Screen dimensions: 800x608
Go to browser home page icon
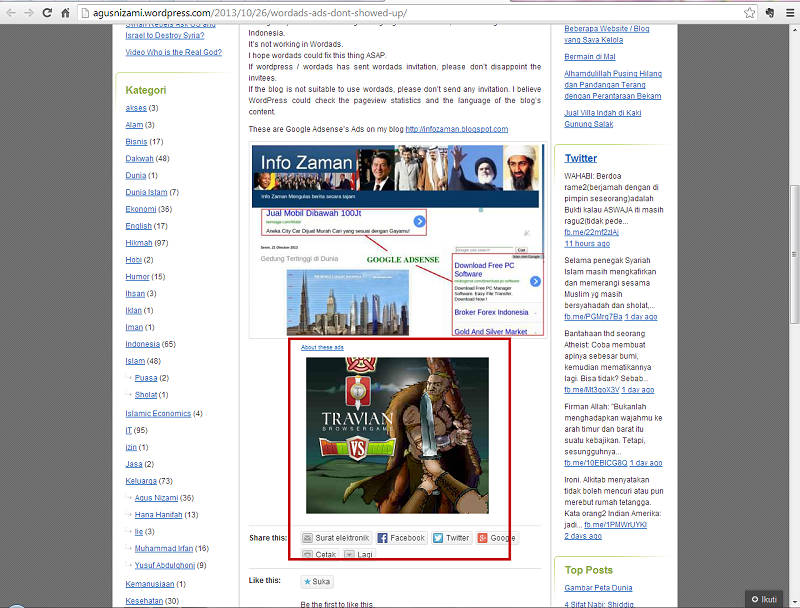(x=64, y=13)
